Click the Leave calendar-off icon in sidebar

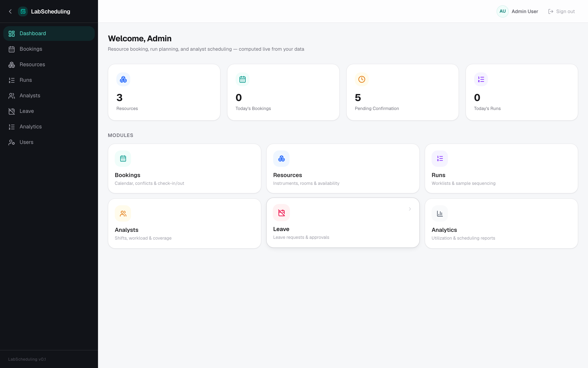tap(12, 111)
